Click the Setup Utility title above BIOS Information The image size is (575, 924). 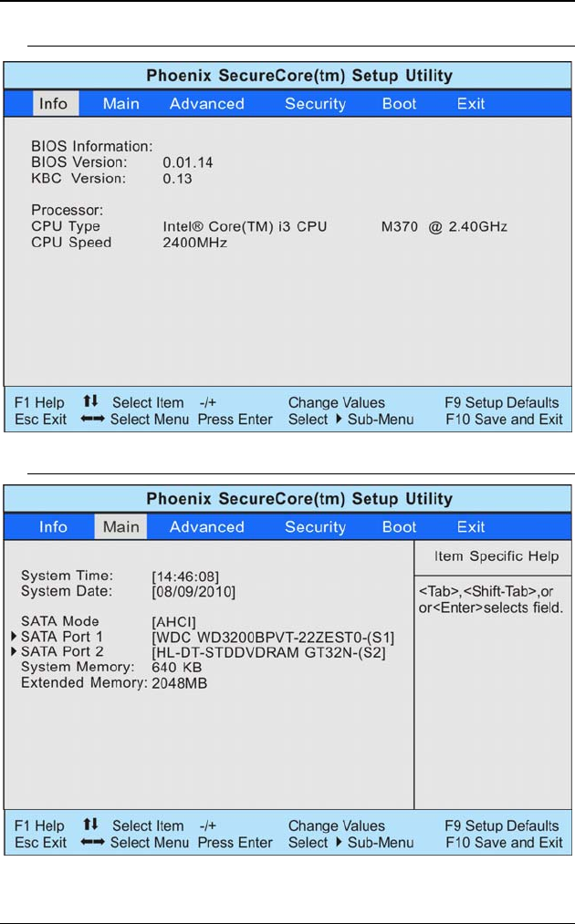299,76
